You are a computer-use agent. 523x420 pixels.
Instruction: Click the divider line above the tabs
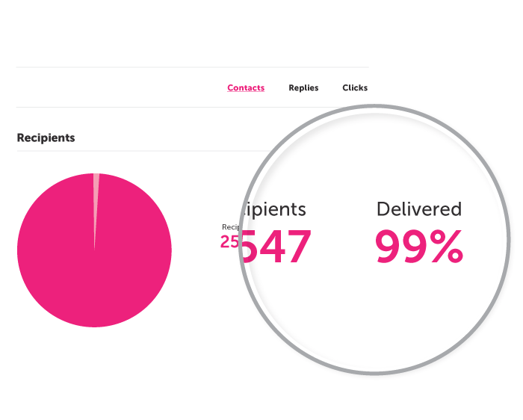[x=193, y=67]
